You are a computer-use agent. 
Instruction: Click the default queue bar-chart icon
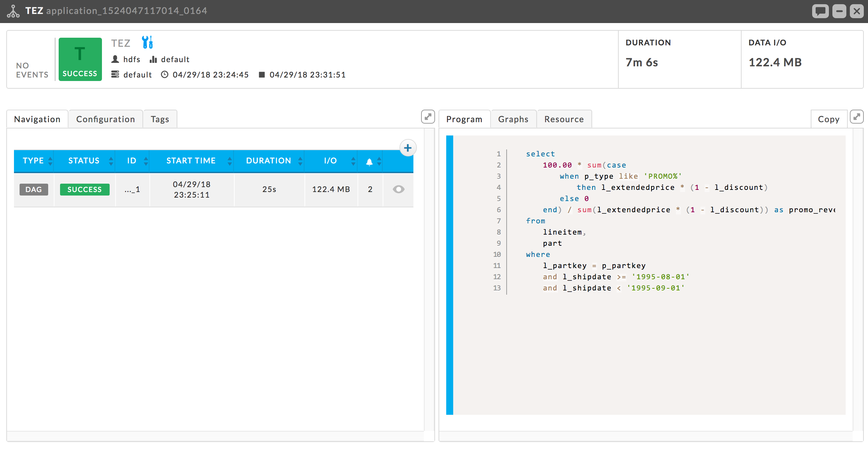tap(153, 59)
